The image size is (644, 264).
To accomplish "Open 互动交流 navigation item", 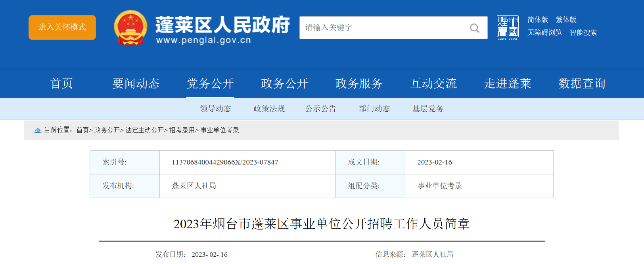I will (x=433, y=83).
